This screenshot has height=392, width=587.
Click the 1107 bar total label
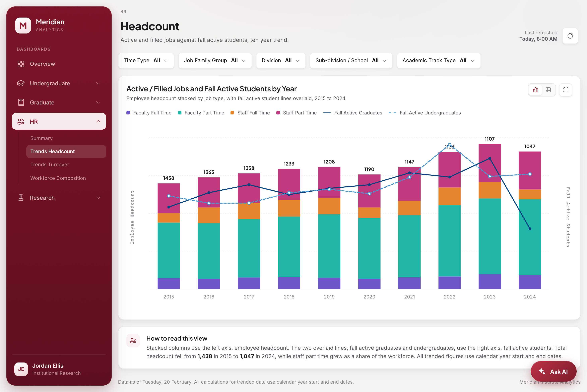point(489,139)
